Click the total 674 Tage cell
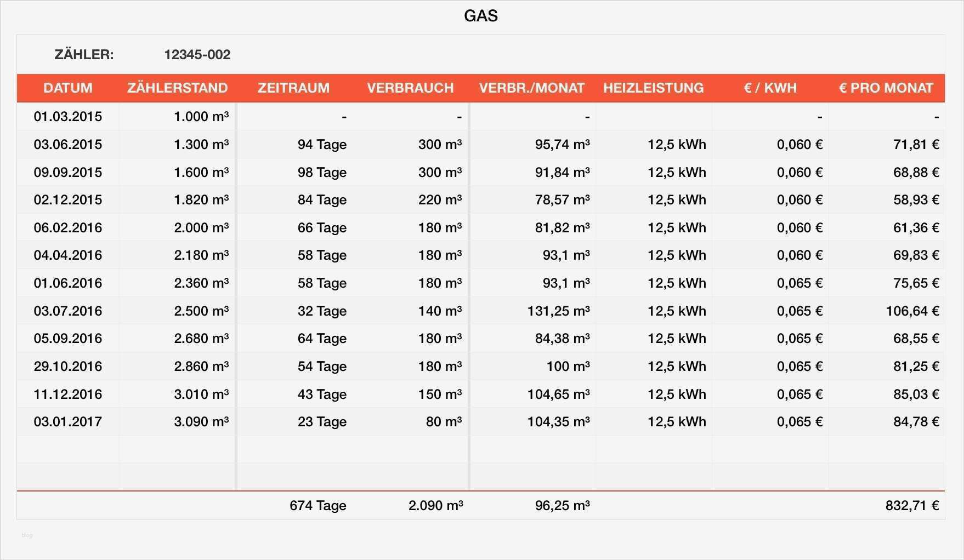 pos(317,506)
